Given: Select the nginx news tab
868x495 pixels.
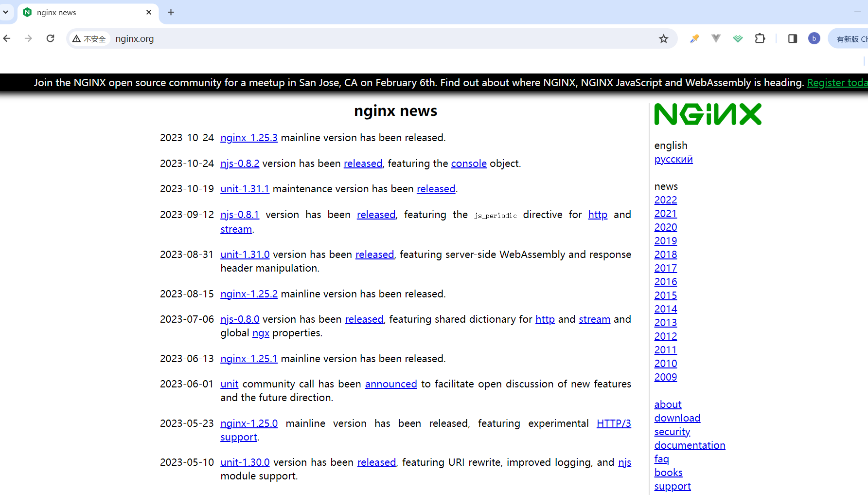Looking at the screenshot, I should [88, 12].
